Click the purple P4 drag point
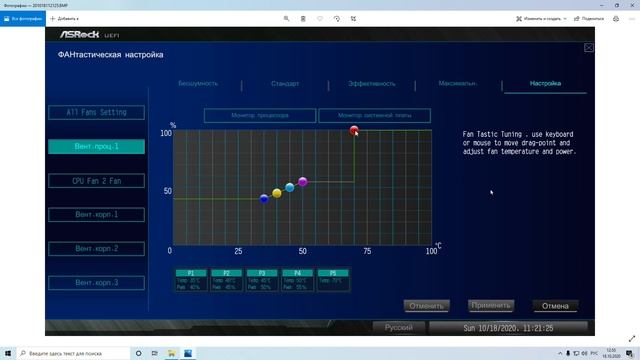Image resolution: width=640 pixels, height=360 pixels. (x=302, y=182)
